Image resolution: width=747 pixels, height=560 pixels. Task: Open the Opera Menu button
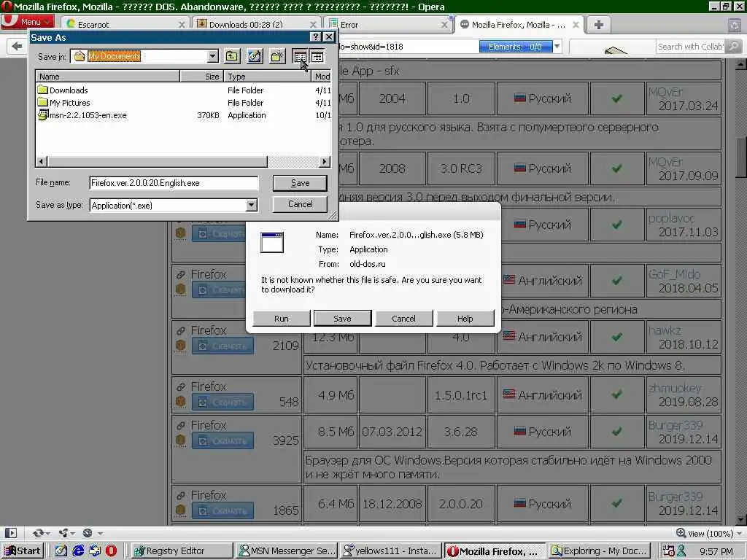(28, 21)
